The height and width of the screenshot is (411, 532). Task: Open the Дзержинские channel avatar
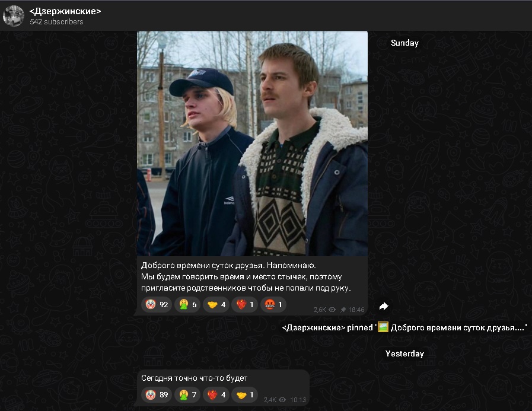[14, 16]
